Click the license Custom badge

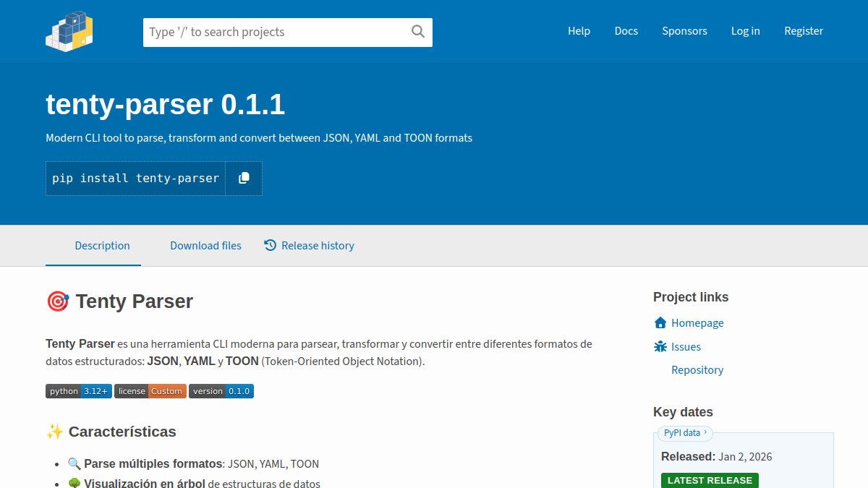tap(150, 391)
